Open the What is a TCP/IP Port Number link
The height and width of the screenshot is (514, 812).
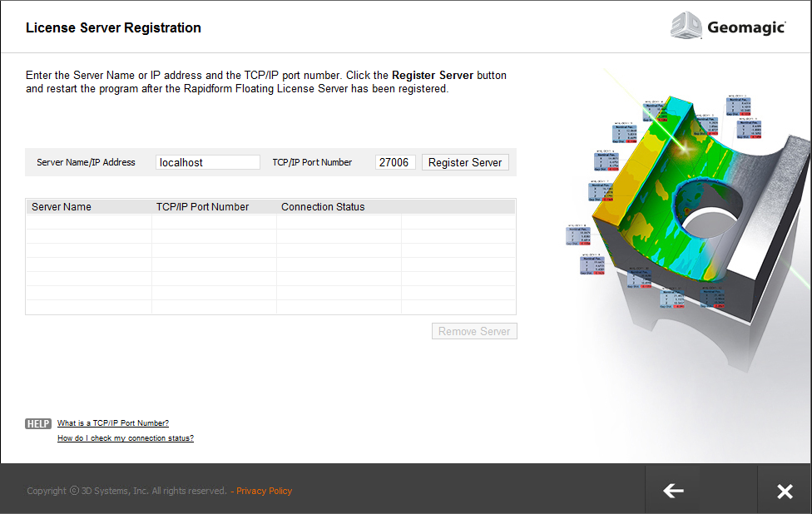[x=113, y=423]
